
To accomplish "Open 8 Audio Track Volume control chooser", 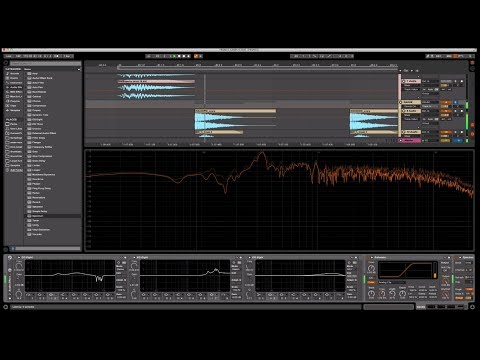I will [411, 119].
